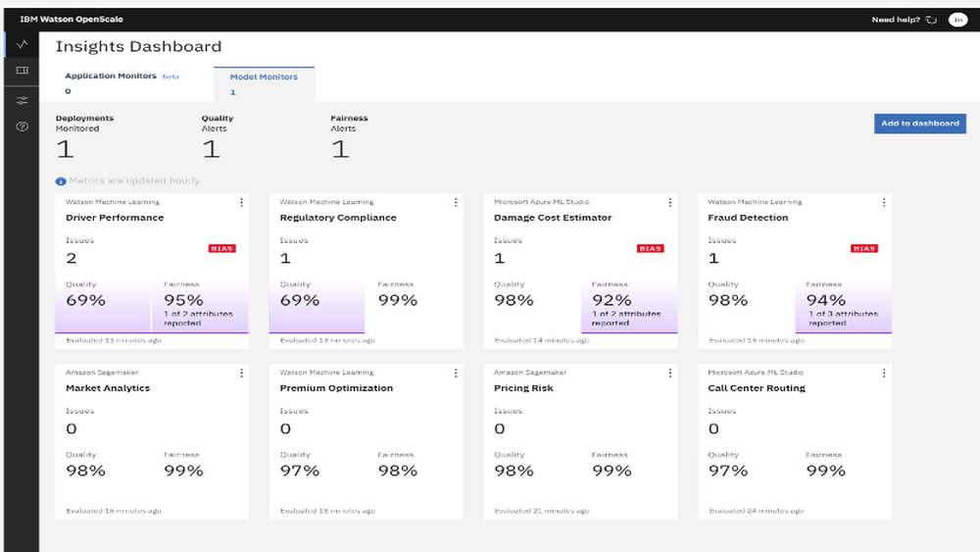
Task: Click Driver Performance issues count 2
Action: tap(72, 258)
